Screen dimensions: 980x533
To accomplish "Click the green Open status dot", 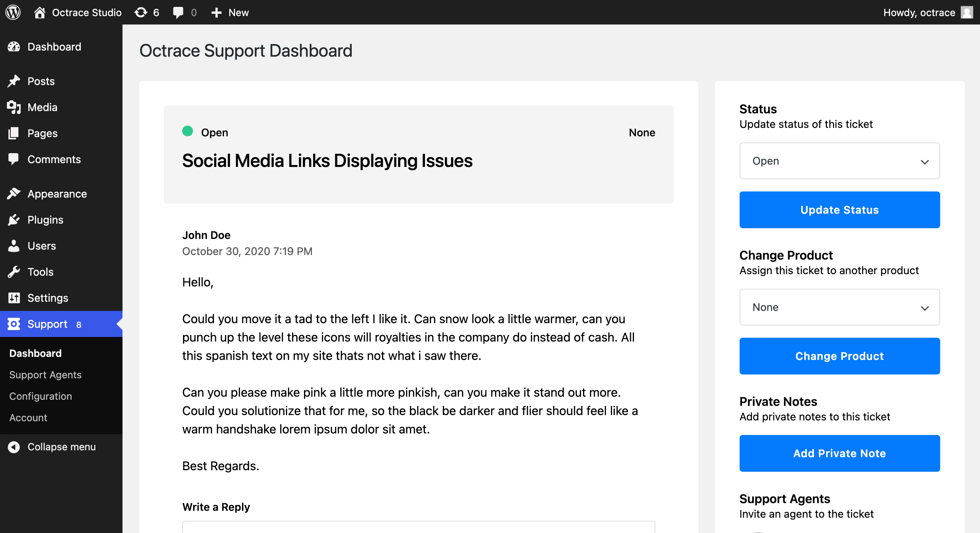I will pyautogui.click(x=188, y=131).
